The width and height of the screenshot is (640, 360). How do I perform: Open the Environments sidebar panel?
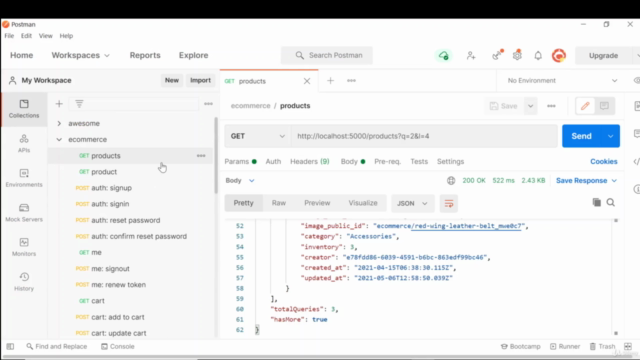tap(24, 178)
